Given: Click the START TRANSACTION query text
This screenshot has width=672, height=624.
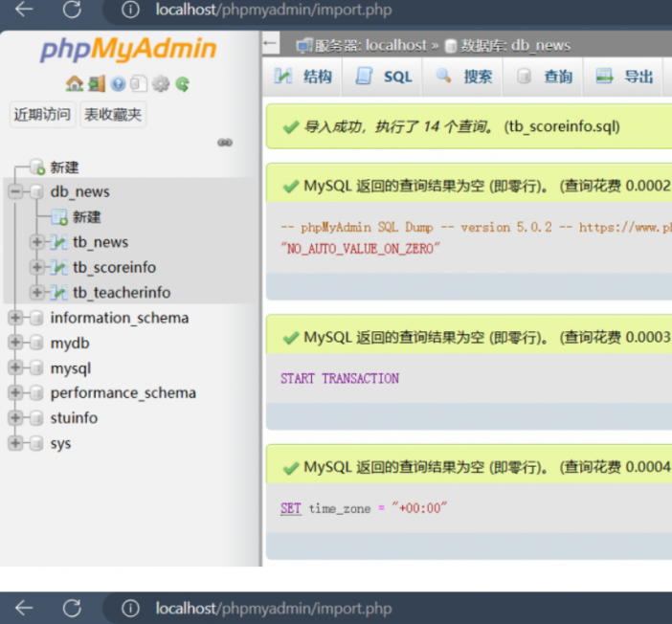Looking at the screenshot, I should coord(340,378).
